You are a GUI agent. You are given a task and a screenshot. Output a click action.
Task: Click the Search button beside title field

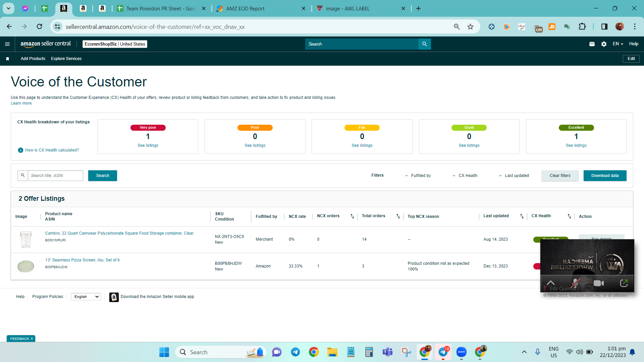click(103, 176)
